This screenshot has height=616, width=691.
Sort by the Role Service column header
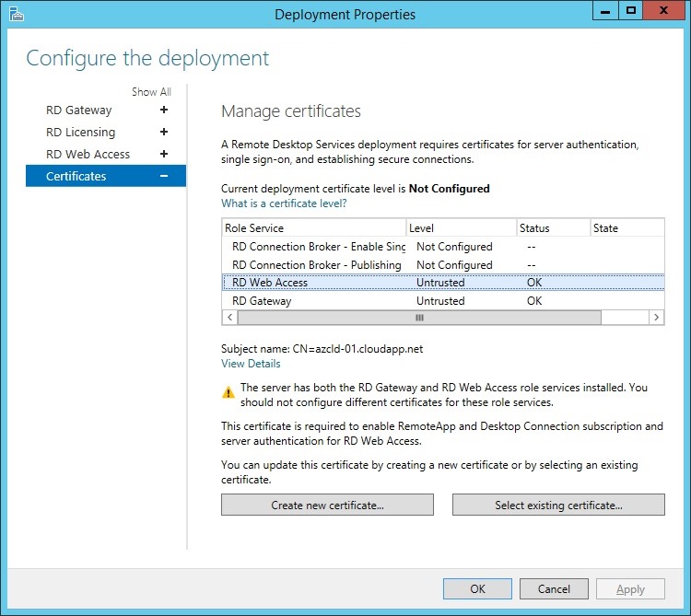pos(314,227)
